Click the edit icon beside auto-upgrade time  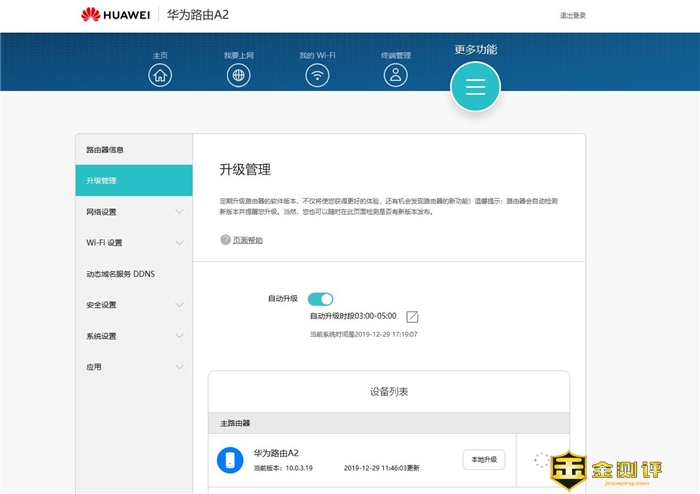click(412, 316)
